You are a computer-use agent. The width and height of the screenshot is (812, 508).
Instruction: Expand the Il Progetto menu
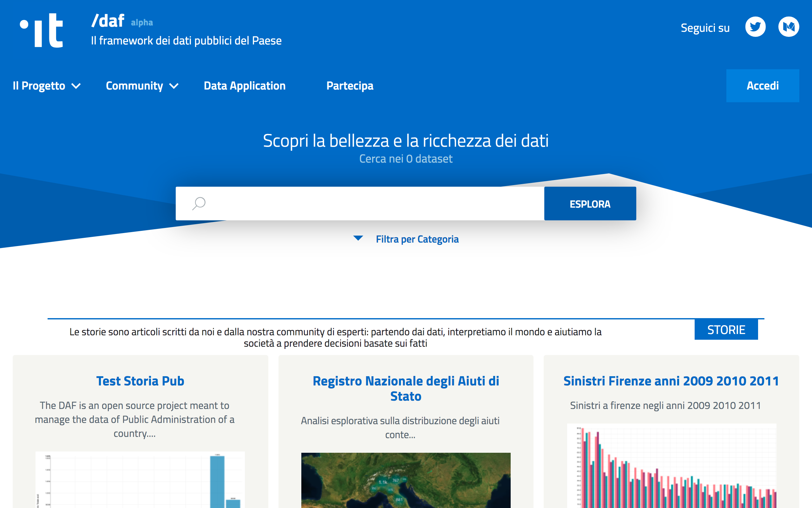[47, 86]
